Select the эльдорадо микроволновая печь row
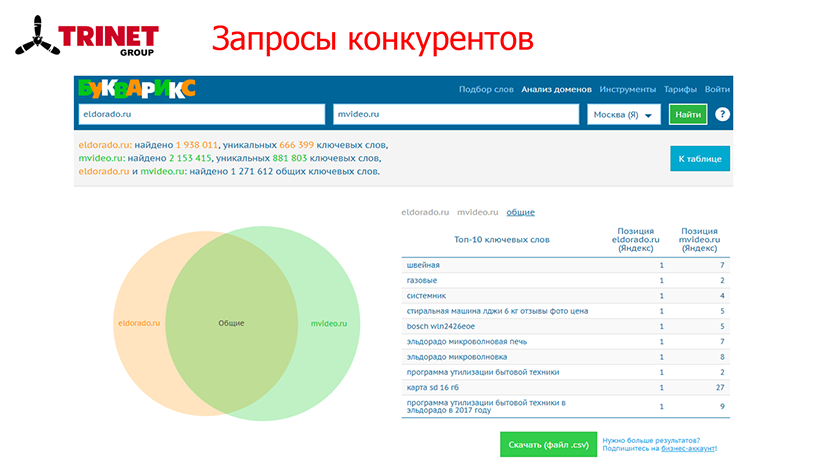 (566, 342)
